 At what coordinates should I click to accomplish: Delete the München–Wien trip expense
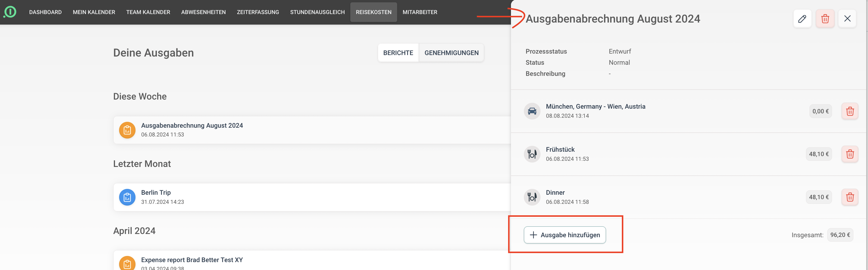pyautogui.click(x=850, y=111)
